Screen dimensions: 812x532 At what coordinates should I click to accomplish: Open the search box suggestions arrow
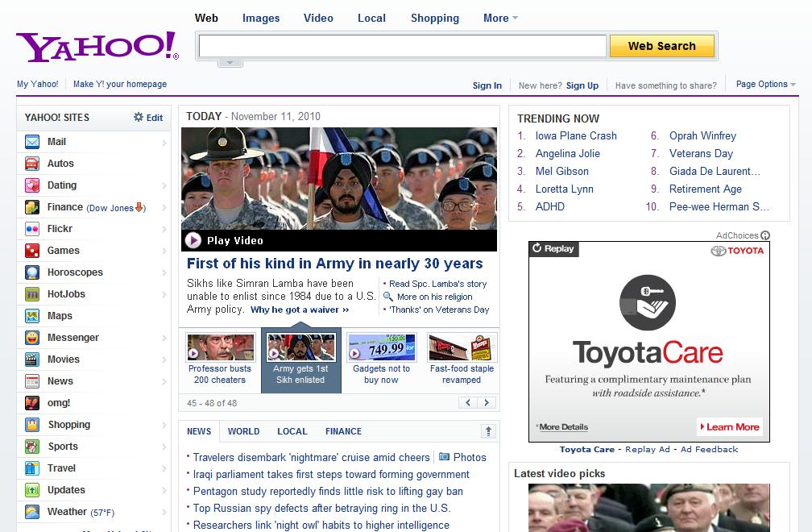pyautogui.click(x=229, y=62)
